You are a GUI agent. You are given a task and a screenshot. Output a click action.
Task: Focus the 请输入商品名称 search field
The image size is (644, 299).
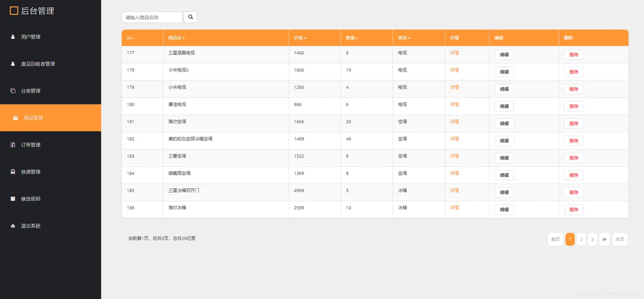click(152, 17)
